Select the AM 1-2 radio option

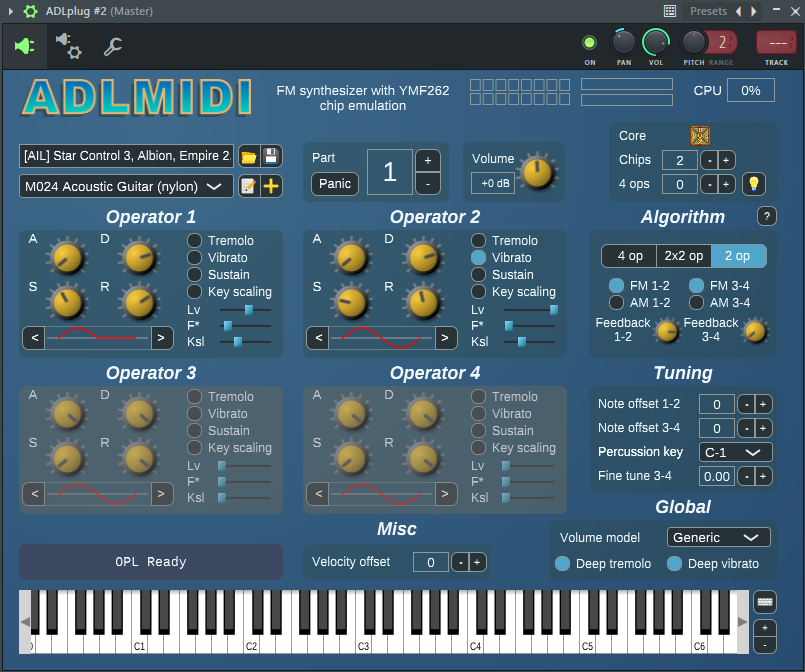click(617, 303)
